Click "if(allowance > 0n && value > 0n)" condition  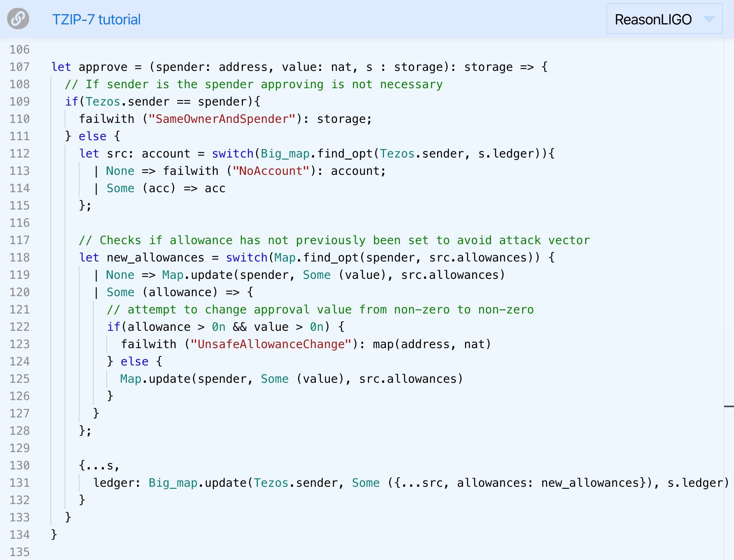point(219,327)
